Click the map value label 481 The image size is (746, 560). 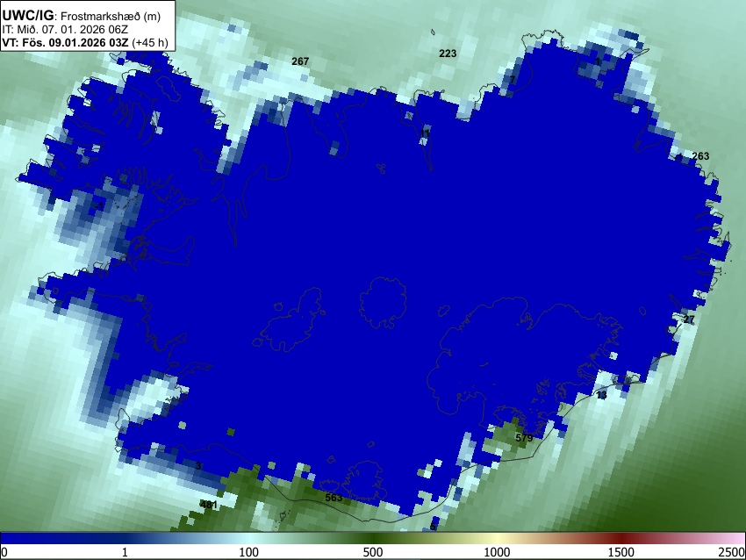pyautogui.click(x=208, y=505)
